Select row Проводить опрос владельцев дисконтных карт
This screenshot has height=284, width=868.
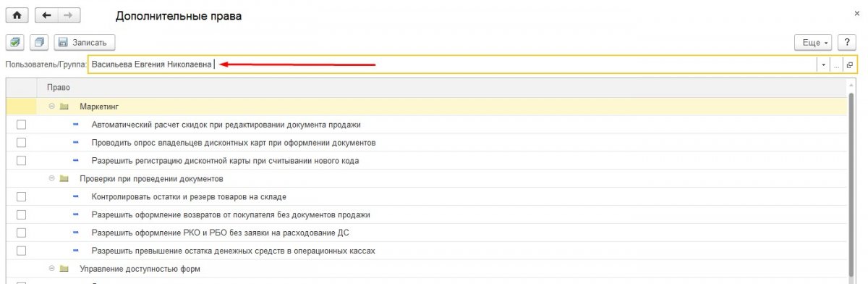pos(426,143)
